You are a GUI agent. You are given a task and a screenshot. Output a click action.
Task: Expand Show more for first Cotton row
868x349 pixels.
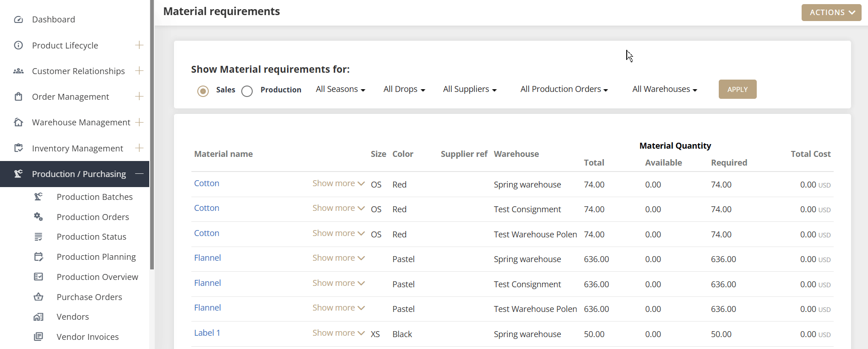point(338,183)
